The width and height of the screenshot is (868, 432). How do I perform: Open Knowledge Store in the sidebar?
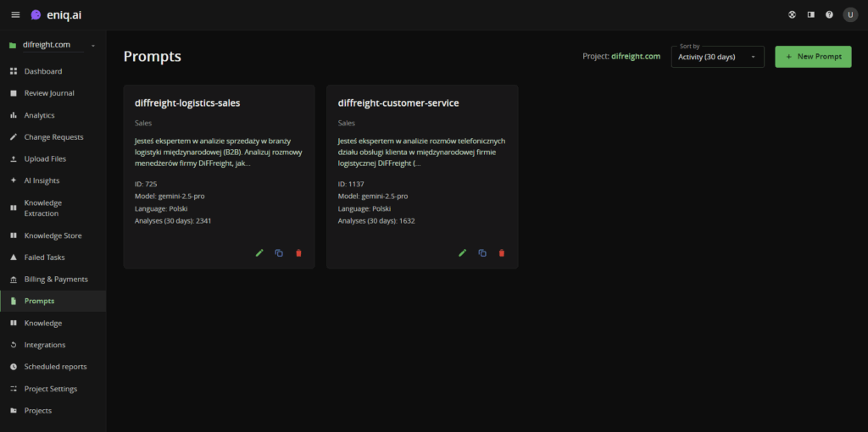click(x=53, y=235)
